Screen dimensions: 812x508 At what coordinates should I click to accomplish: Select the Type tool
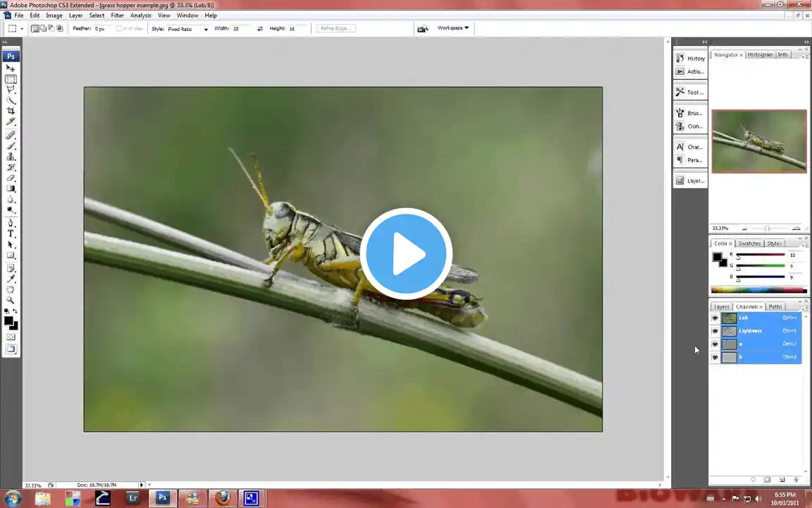11,234
